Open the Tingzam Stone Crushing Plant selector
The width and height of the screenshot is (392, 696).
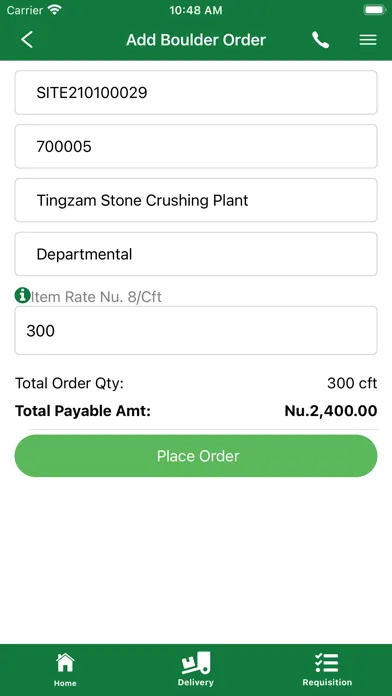click(x=196, y=200)
